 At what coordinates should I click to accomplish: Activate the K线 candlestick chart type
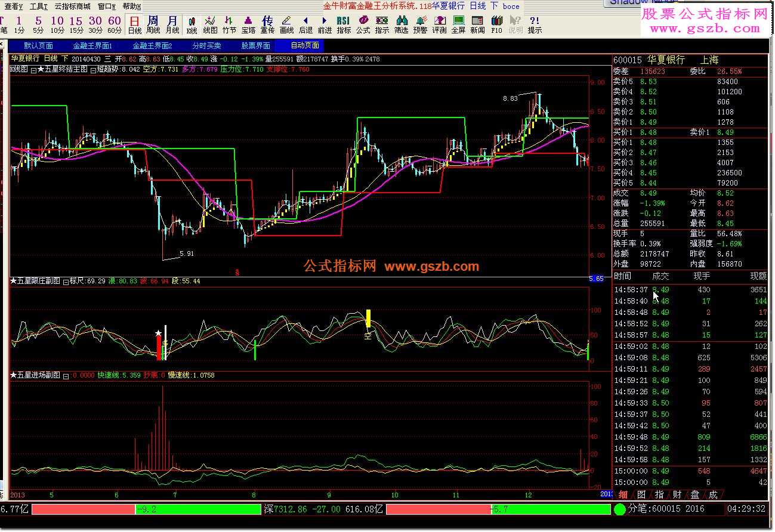[x=192, y=24]
